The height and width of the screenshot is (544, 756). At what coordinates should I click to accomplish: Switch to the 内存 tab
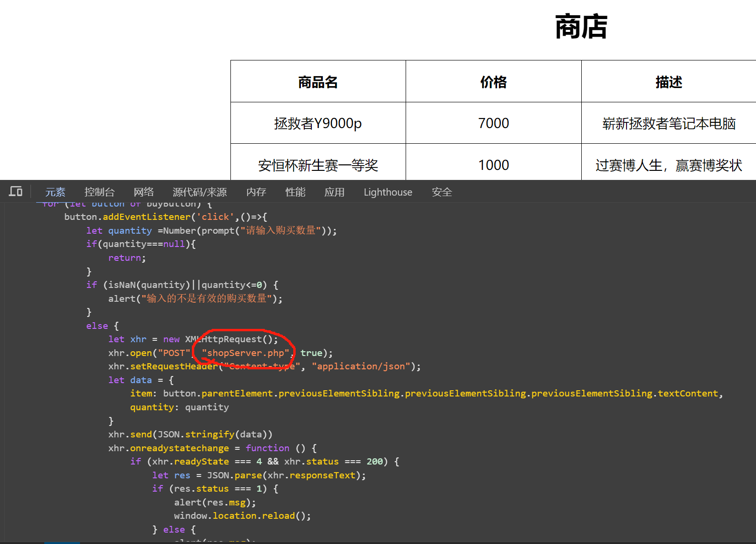(256, 192)
